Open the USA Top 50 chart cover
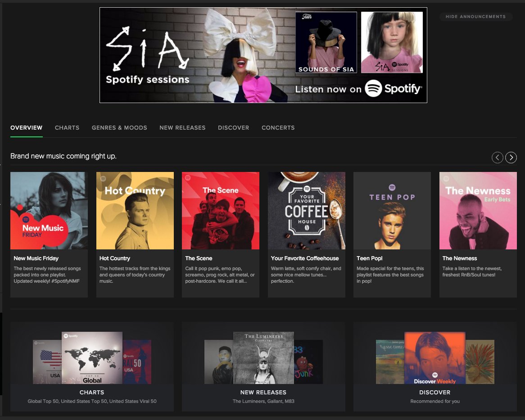The height and width of the screenshot is (420, 525). [48, 362]
